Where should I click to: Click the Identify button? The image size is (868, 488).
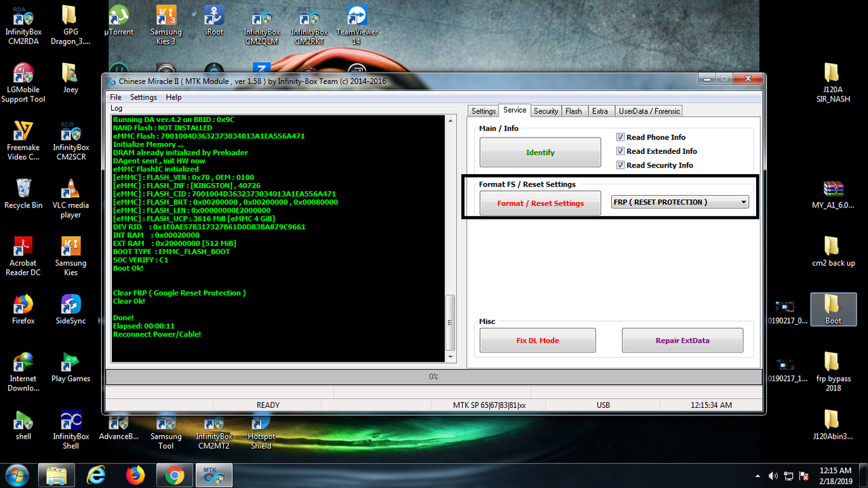pos(540,152)
